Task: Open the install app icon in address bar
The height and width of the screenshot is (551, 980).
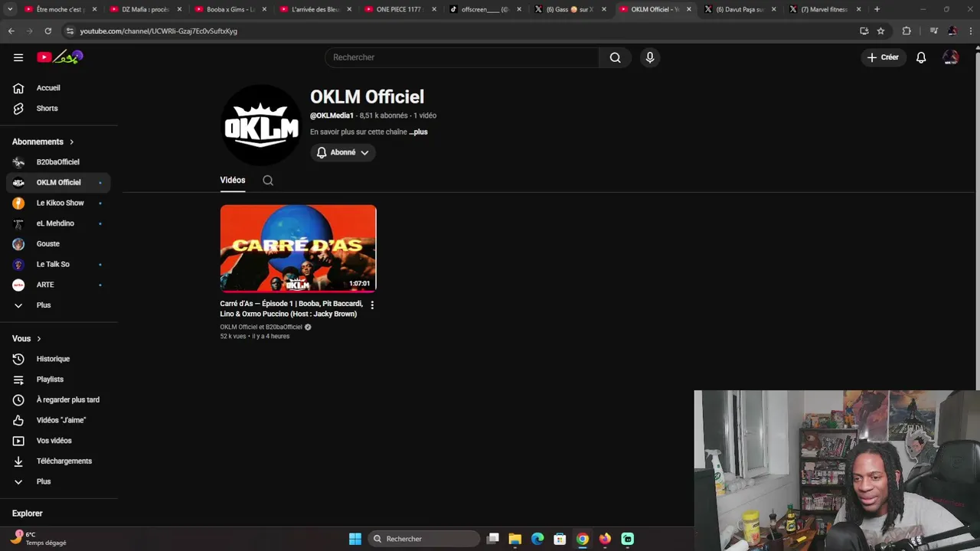Action: point(864,31)
